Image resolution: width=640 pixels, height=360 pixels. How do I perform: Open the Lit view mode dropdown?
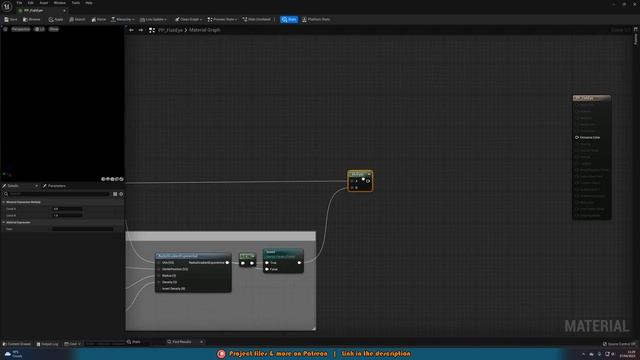point(40,29)
